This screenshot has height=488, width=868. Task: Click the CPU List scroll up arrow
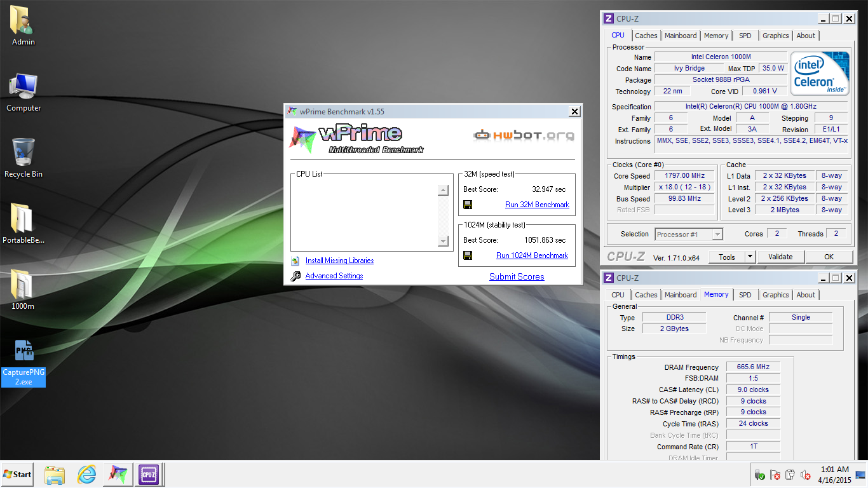443,190
